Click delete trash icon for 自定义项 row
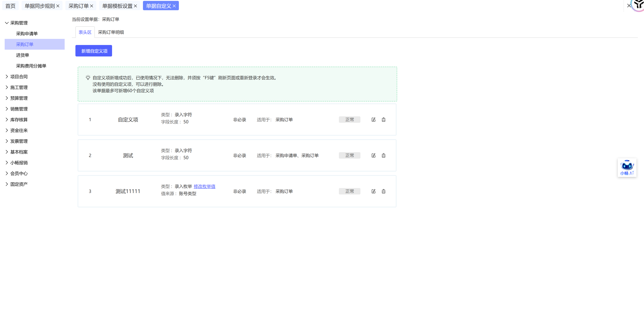644x330 pixels. pos(383,120)
